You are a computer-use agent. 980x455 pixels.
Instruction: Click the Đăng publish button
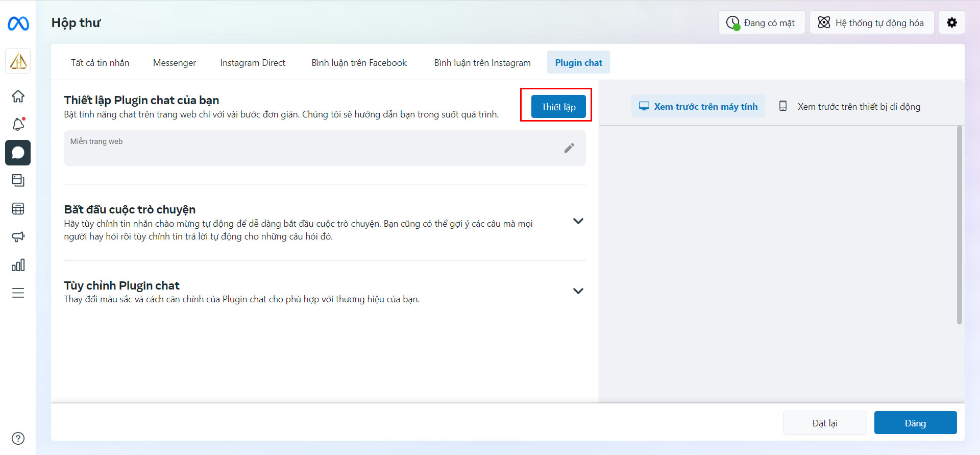coord(915,423)
